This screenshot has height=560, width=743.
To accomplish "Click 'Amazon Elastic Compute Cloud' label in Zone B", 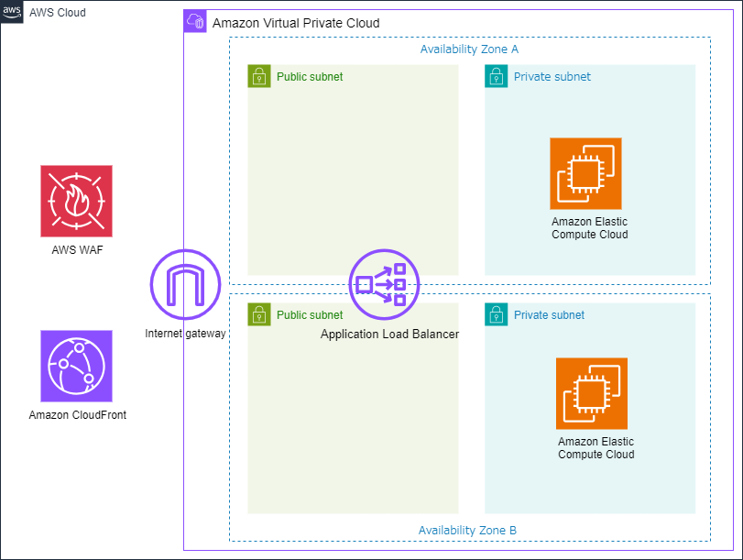I will 596,448.
